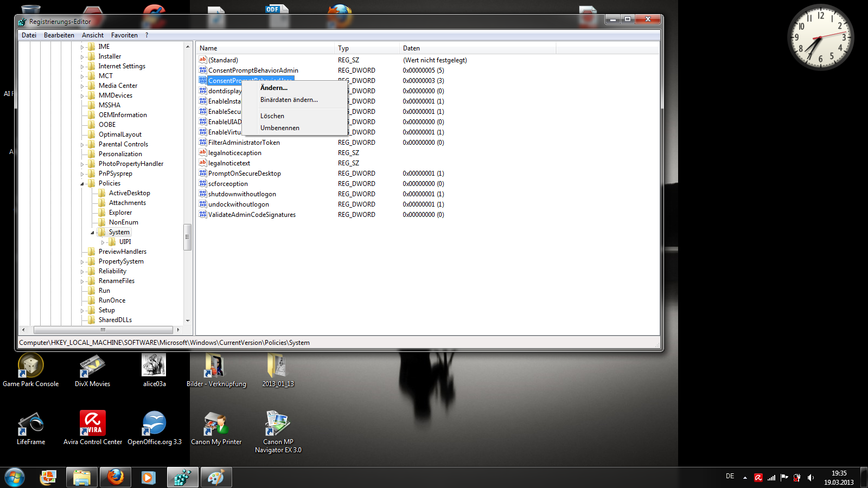Screen dimensions: 868x488
Task: Choose Binärdaten ändern... from context menu
Action: click(293, 100)
